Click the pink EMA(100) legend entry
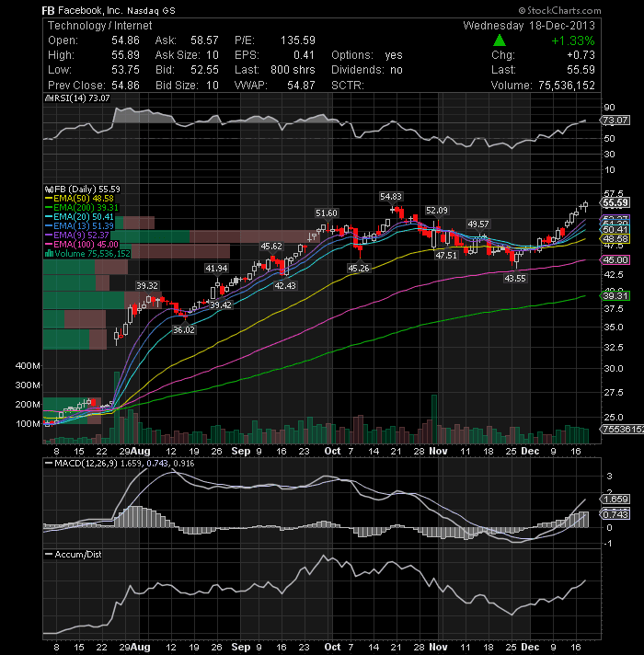The width and height of the screenshot is (644, 655). point(82,245)
